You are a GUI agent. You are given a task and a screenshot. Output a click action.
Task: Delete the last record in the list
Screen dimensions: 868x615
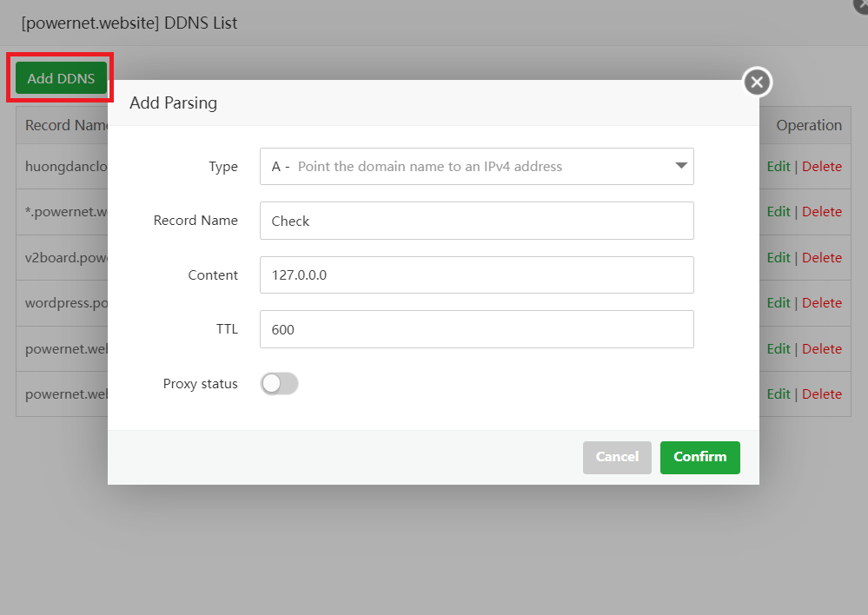tap(821, 394)
